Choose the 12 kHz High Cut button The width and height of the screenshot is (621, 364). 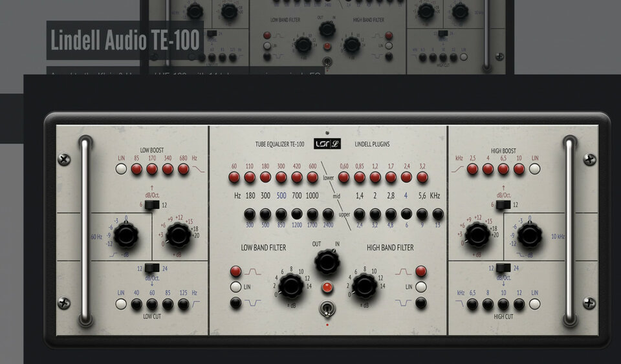click(519, 304)
